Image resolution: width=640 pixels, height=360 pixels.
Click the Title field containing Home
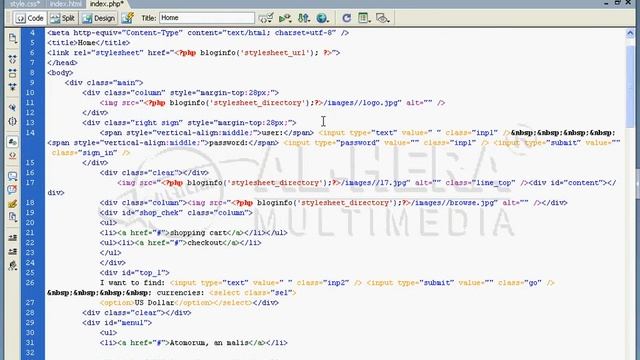click(207, 18)
